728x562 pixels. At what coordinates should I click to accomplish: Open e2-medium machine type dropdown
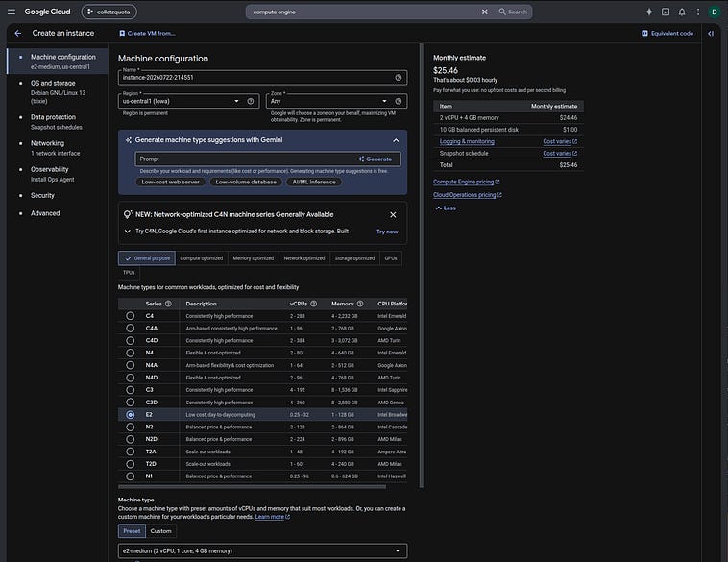tap(263, 550)
